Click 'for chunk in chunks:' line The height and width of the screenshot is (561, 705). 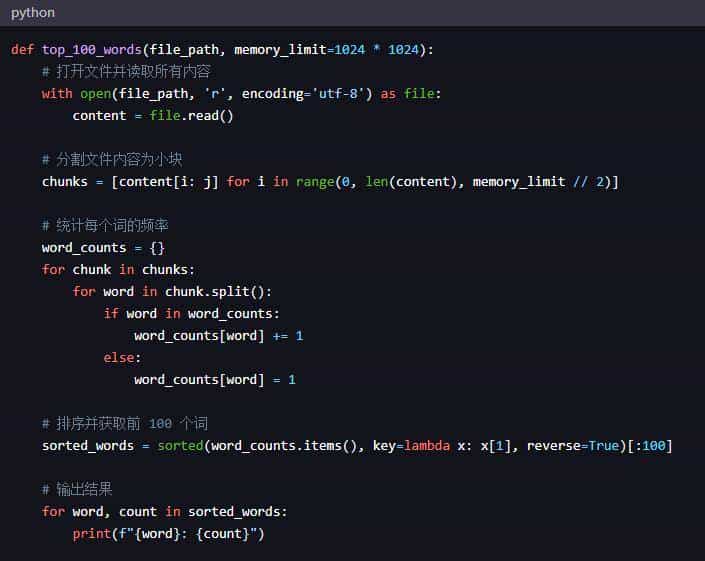pyautogui.click(x=118, y=270)
